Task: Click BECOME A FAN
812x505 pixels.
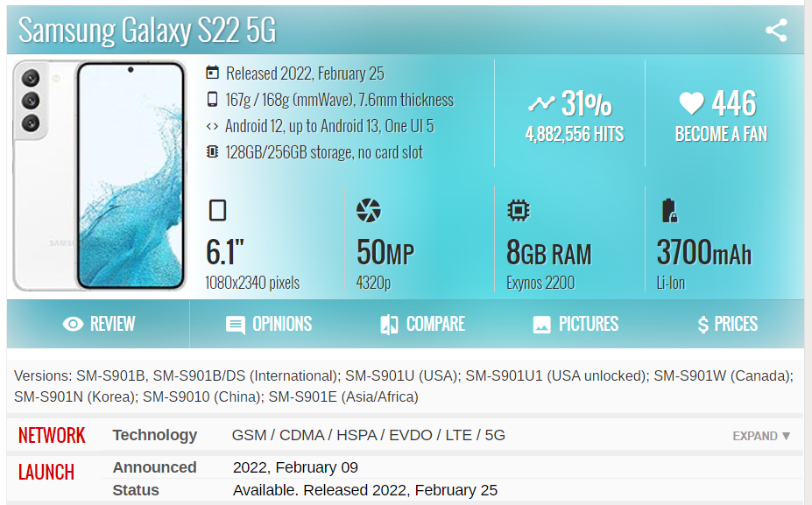Action: (x=721, y=134)
